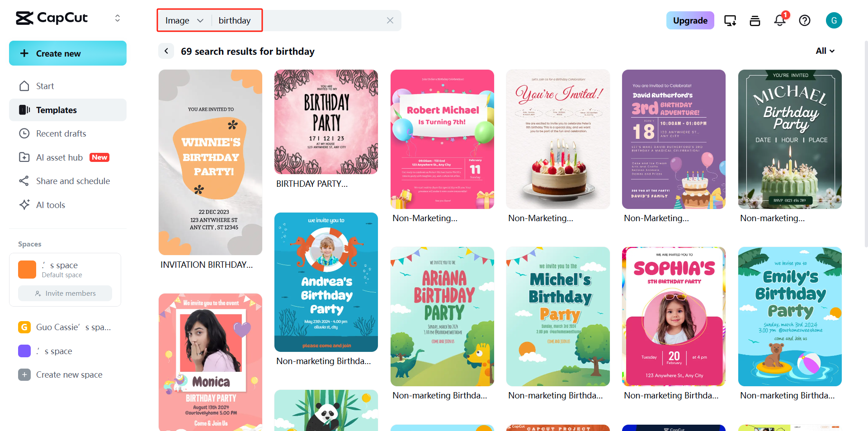Viewport: 868px width, 431px height.
Task: Open AI tools section
Action: click(x=51, y=205)
